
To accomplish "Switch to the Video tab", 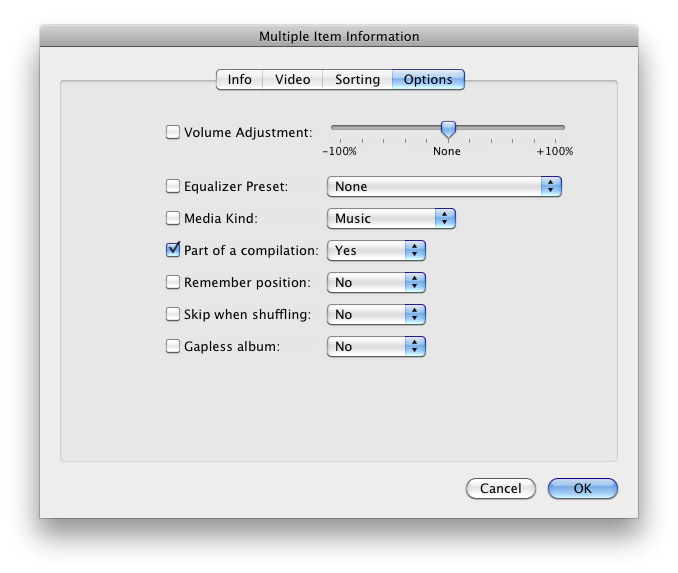I will (x=293, y=80).
